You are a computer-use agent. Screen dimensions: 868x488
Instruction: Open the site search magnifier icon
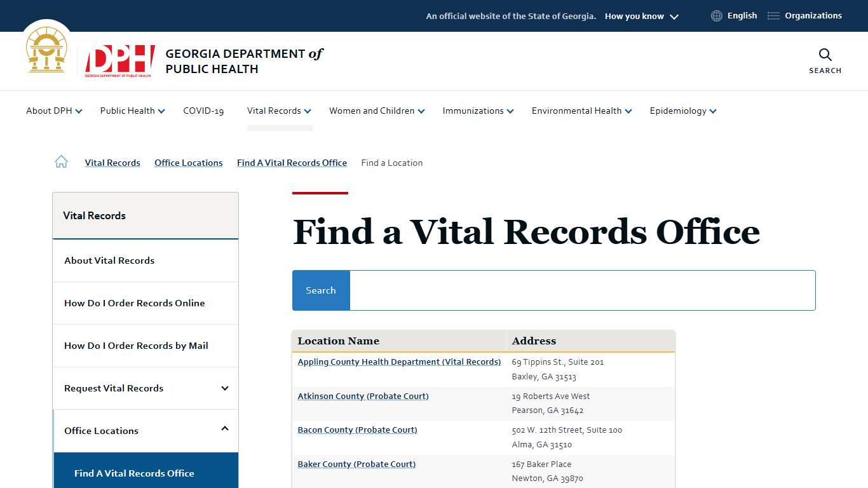point(825,55)
